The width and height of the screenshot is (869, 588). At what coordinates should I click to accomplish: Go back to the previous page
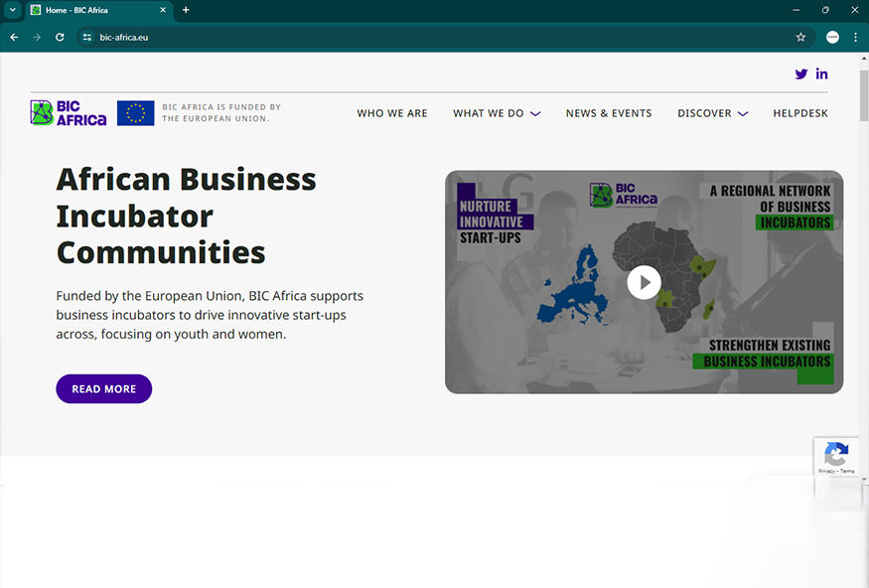[x=14, y=37]
